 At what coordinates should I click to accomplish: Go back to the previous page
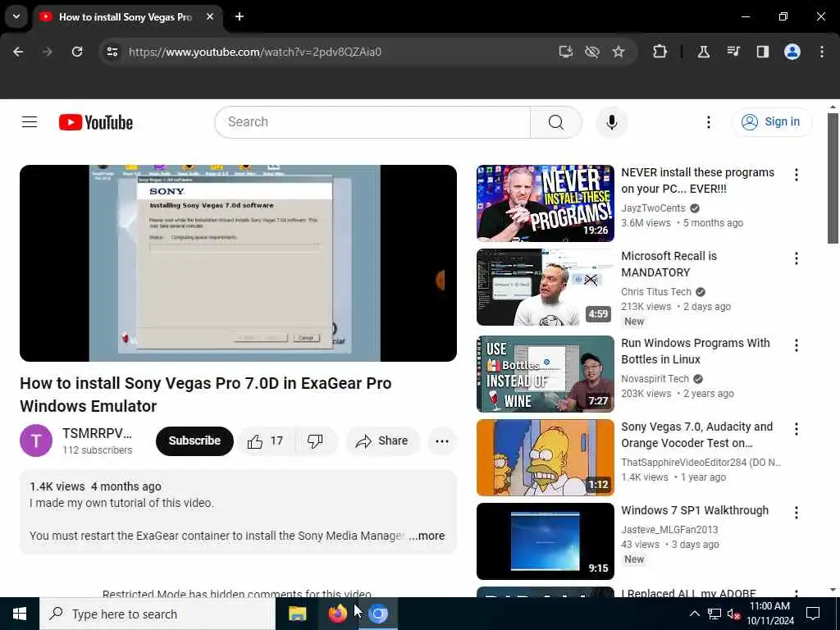tap(18, 52)
